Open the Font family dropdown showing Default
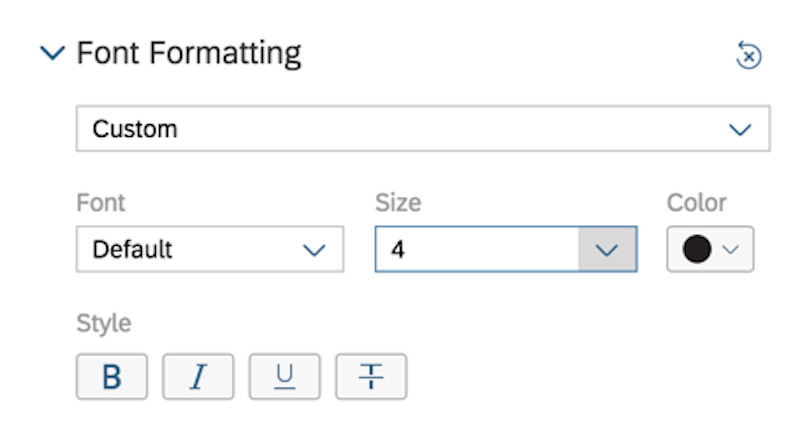800x440 pixels. 210,249
